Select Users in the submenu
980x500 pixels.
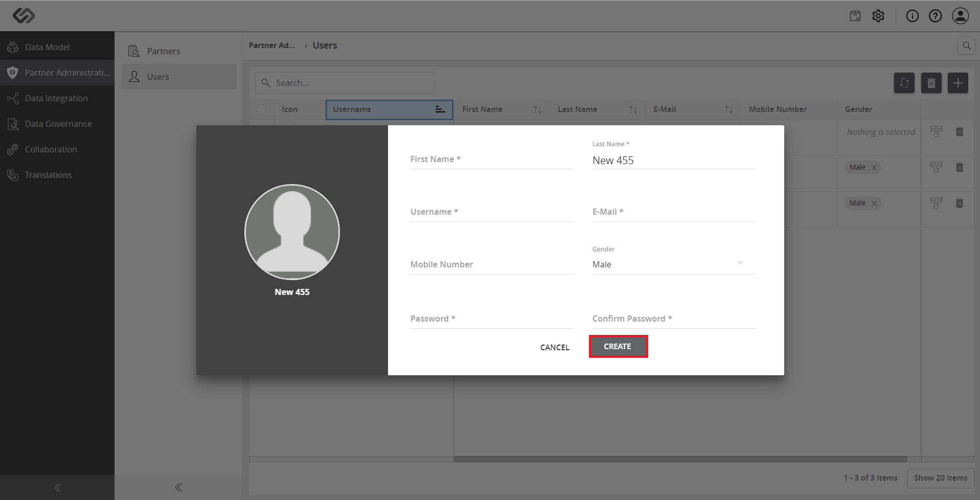179,77
